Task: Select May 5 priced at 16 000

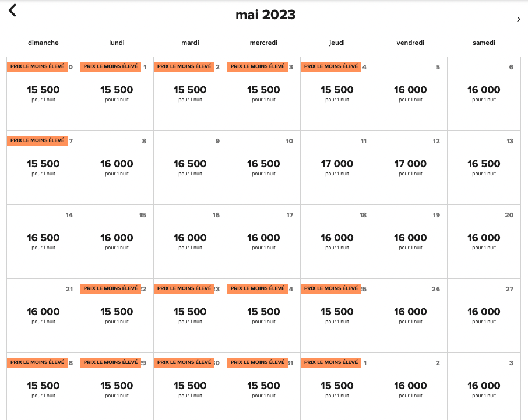Action: tap(410, 93)
